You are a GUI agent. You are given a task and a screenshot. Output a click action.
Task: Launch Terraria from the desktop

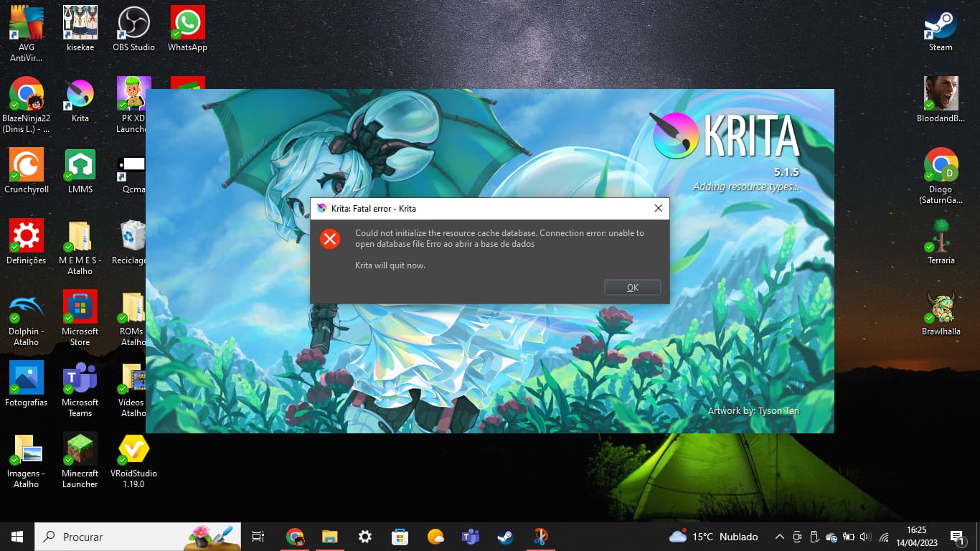[x=941, y=242]
